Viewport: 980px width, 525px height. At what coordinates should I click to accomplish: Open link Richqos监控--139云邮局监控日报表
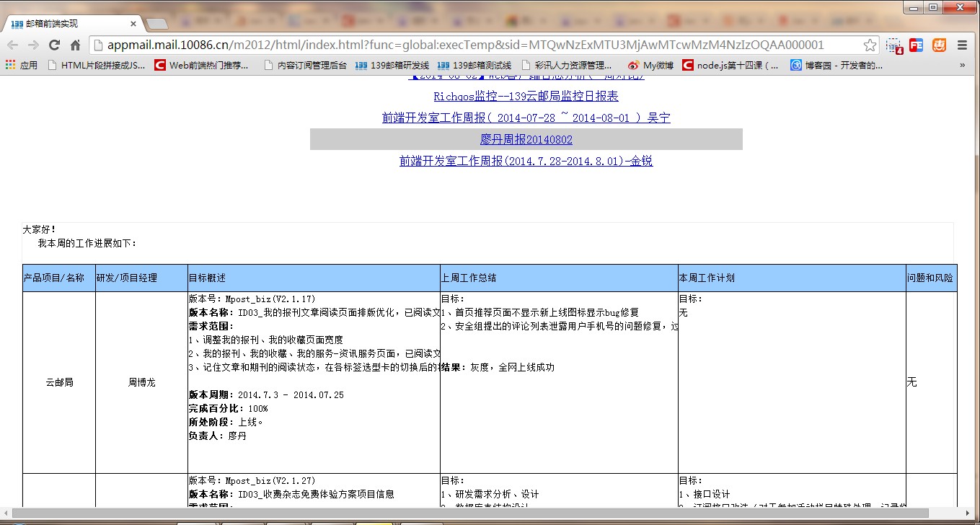(526, 96)
